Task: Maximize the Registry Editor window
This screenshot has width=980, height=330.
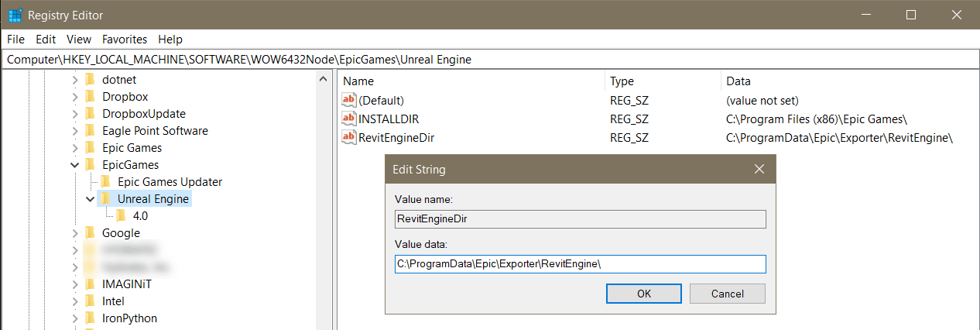Action: pos(911,15)
